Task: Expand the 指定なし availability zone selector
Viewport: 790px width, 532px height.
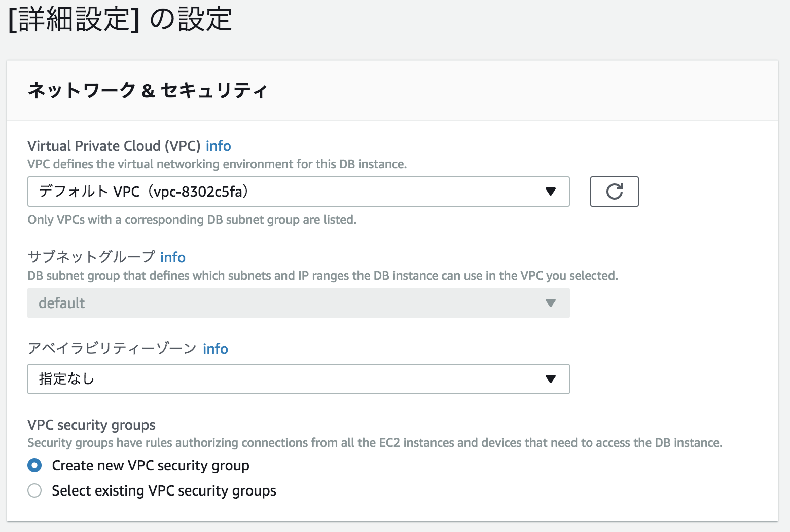Action: click(284, 379)
